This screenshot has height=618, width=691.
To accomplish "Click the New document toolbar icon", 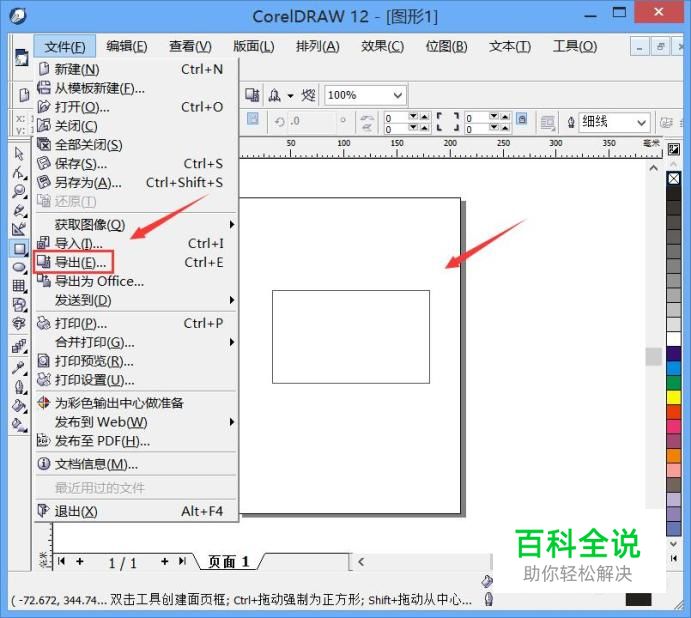I will 24,95.
